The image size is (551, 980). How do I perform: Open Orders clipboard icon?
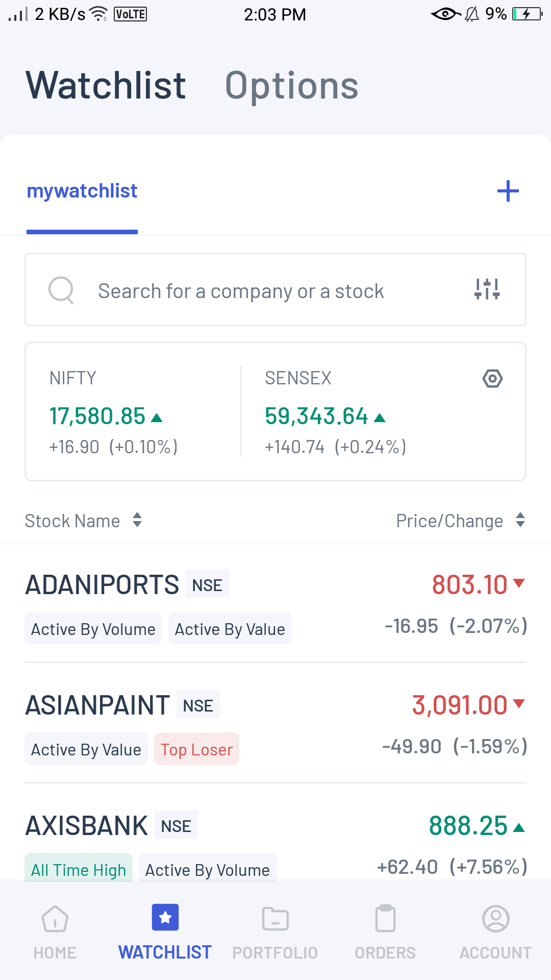pos(385,919)
